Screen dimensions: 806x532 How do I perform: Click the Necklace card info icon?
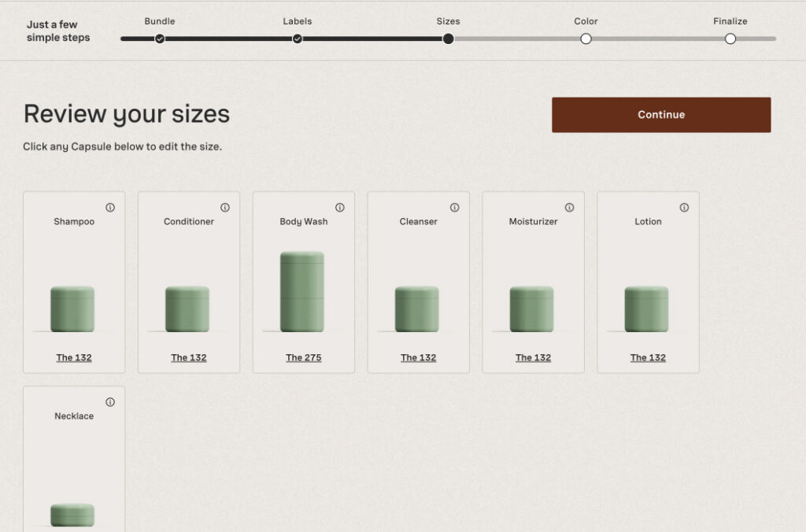click(110, 402)
